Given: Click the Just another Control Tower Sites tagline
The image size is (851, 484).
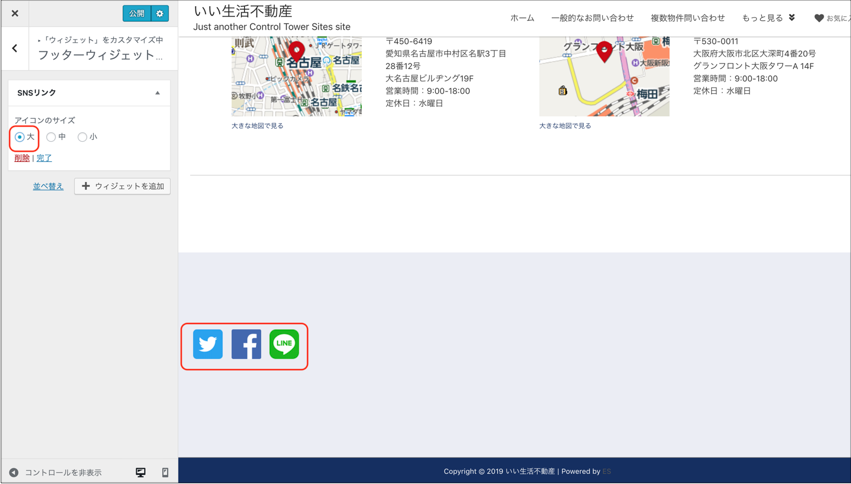Looking at the screenshot, I should point(272,27).
